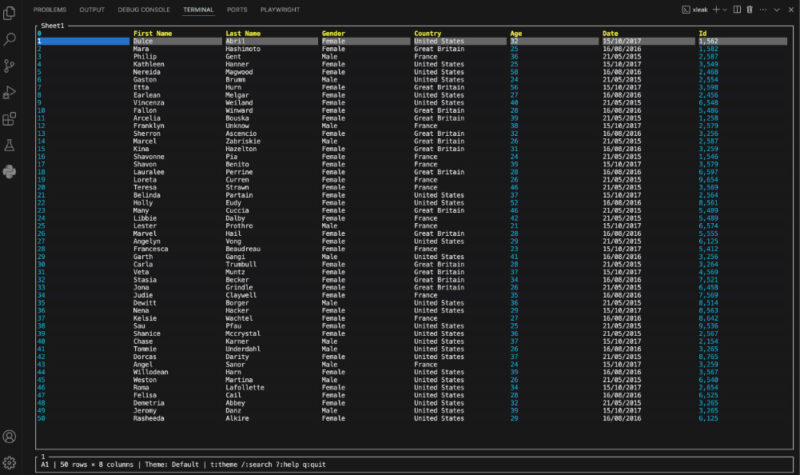Click the last name cell Underdahl
This screenshot has height=475, width=800.
[243, 349]
